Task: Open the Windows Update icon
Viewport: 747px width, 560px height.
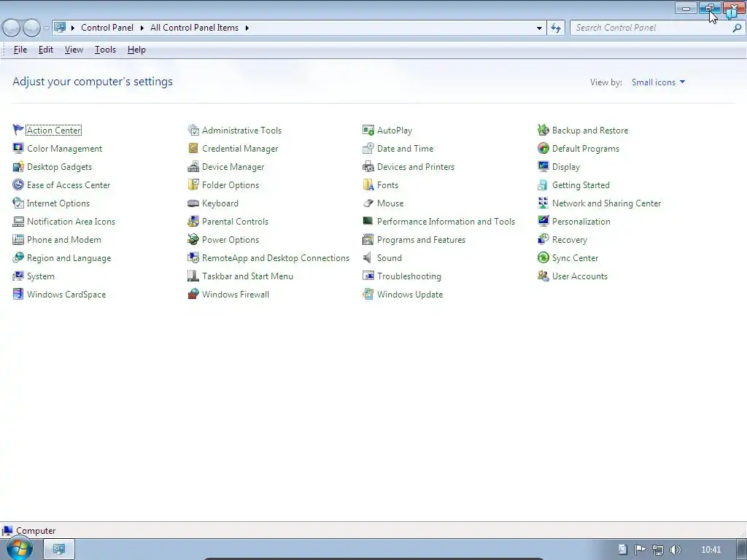Action: pos(368,295)
